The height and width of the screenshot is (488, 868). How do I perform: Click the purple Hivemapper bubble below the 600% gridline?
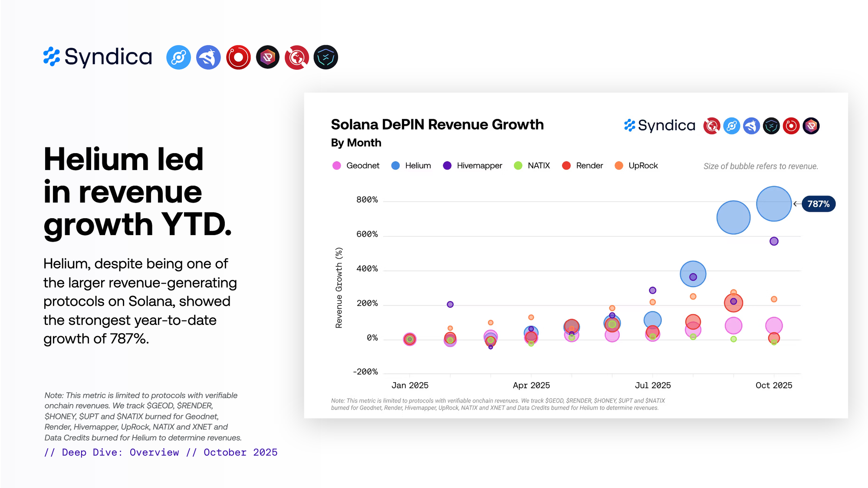point(774,241)
